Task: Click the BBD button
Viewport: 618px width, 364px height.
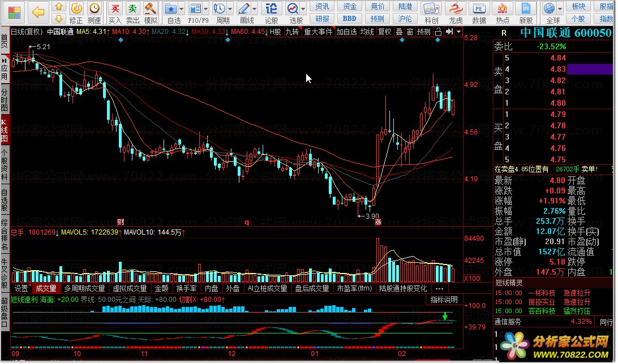Action: pyautogui.click(x=350, y=19)
